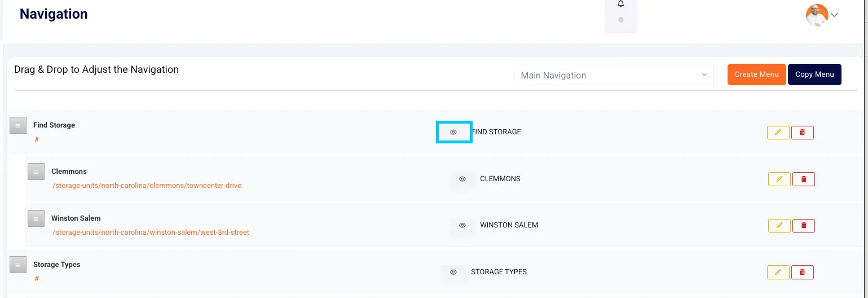Open the Clemmons towncenter-drive URL link
The height and width of the screenshot is (298, 868).
click(x=147, y=186)
